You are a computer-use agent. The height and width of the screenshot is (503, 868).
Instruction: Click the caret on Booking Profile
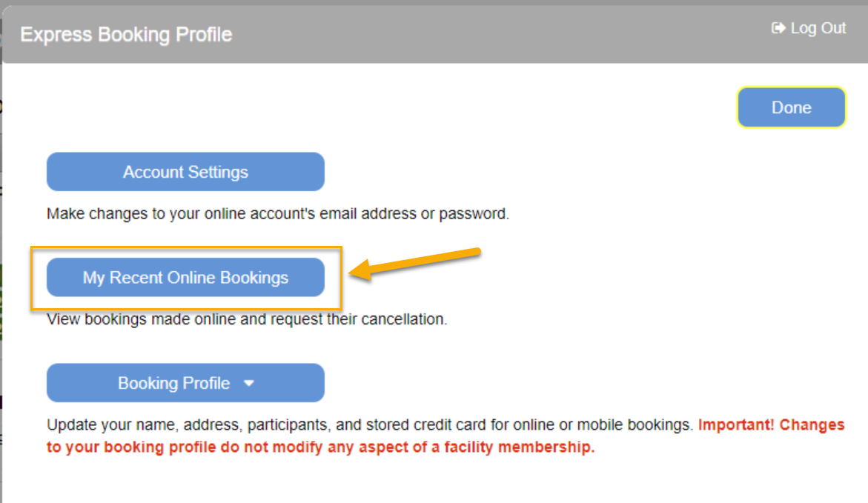249,383
